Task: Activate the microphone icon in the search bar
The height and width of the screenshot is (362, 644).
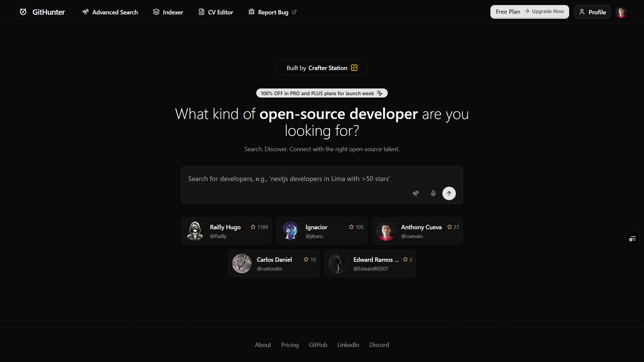Action: tap(433, 193)
